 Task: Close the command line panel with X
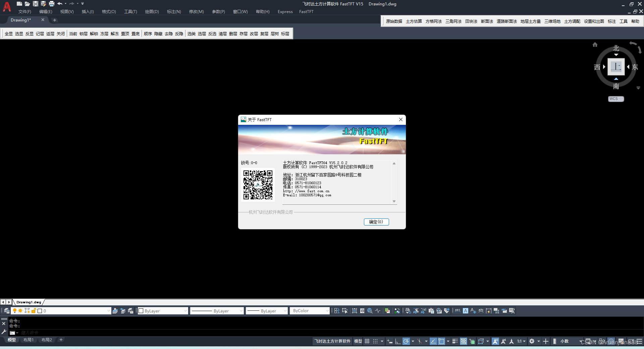coord(4,323)
